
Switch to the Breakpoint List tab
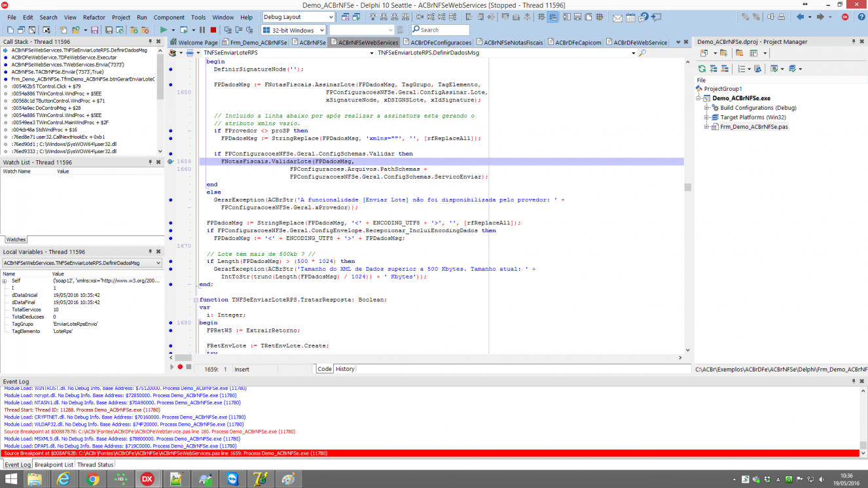[54, 464]
